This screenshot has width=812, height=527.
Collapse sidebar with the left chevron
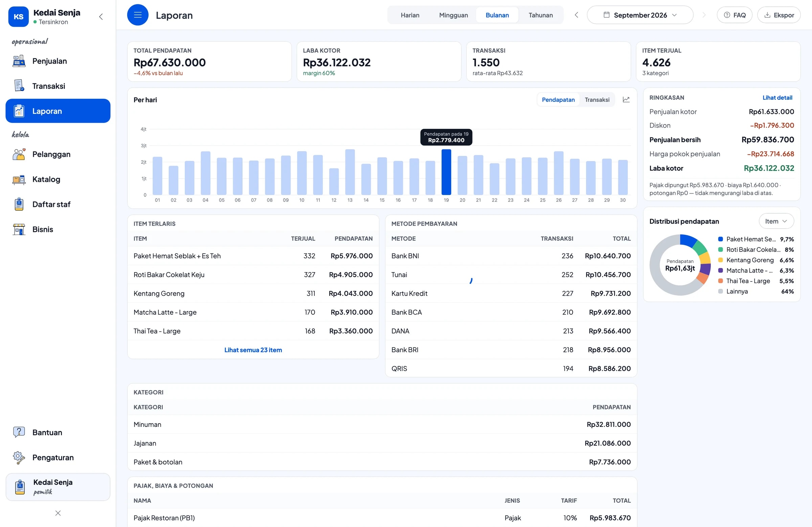(101, 17)
